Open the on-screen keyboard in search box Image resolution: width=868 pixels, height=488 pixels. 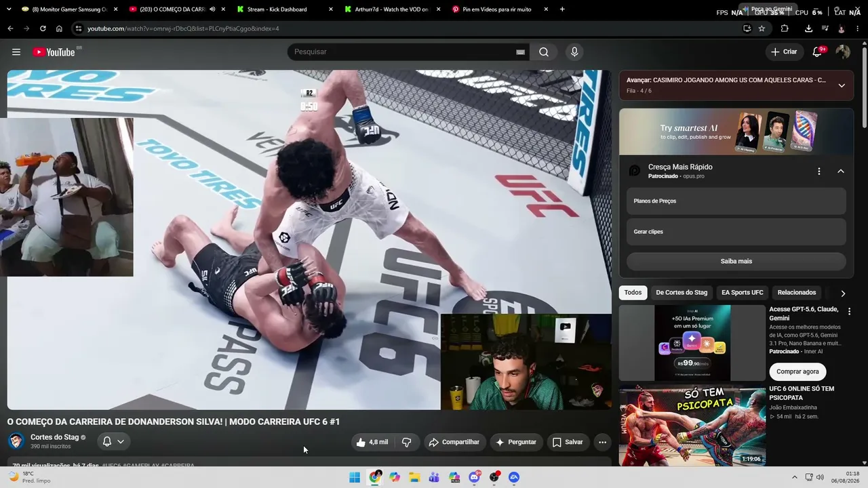pos(521,52)
